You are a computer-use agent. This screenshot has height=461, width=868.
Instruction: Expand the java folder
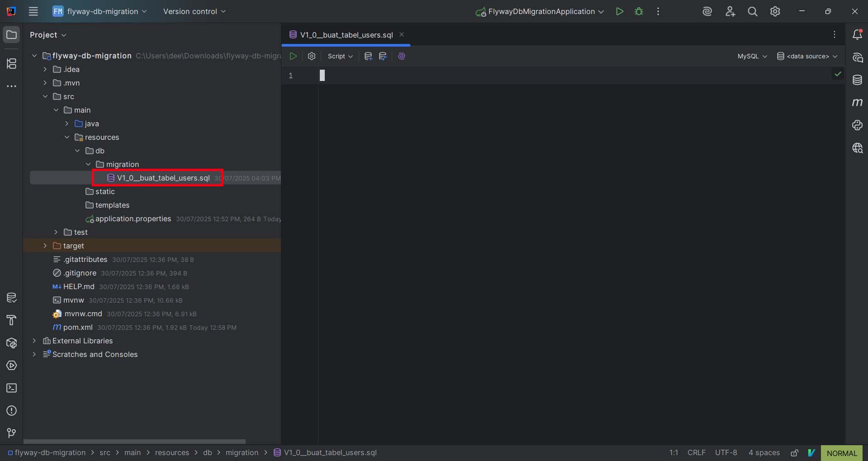point(67,124)
